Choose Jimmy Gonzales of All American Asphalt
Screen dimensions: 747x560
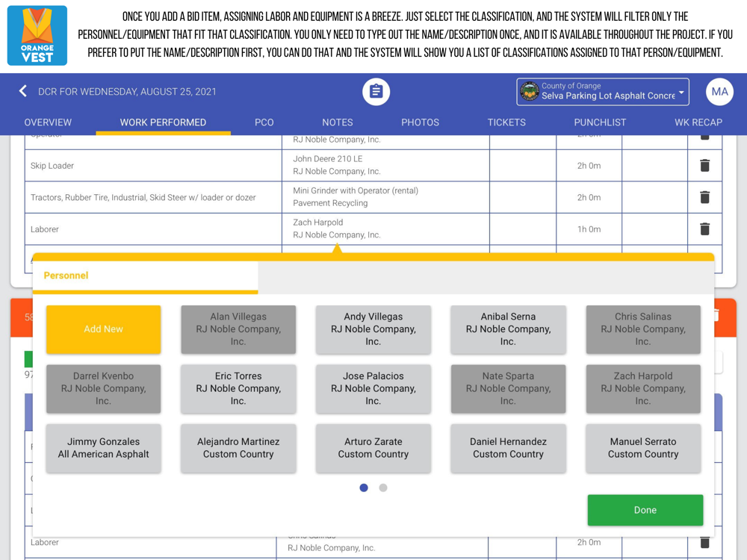pos(103,448)
